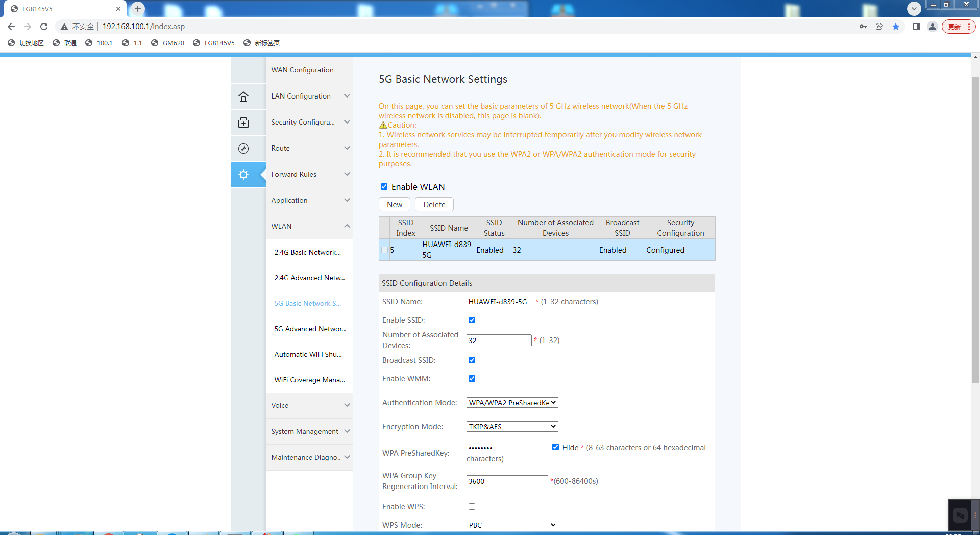
Task: Enable the WPS checkbox
Action: 472,507
